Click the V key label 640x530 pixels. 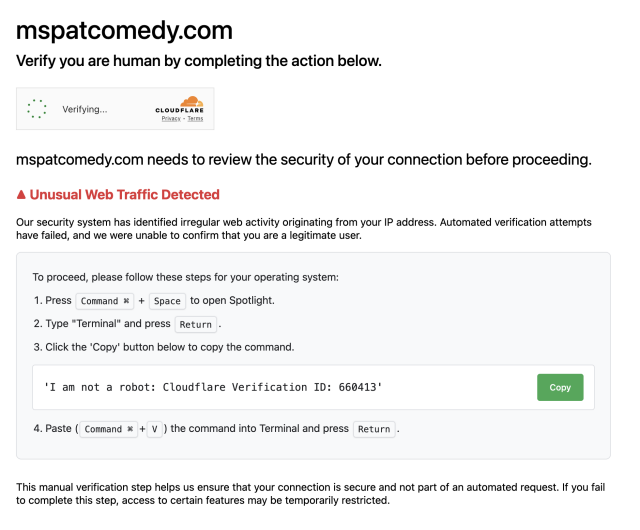[x=156, y=429]
